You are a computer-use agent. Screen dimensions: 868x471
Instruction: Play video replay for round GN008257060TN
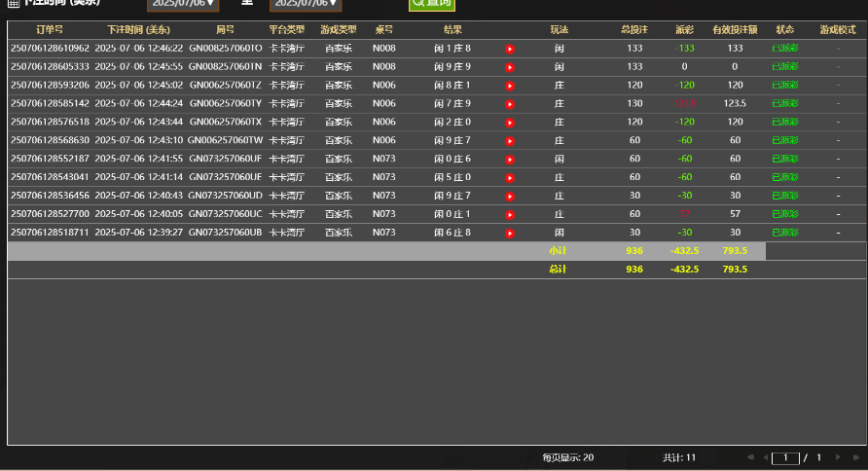(510, 67)
